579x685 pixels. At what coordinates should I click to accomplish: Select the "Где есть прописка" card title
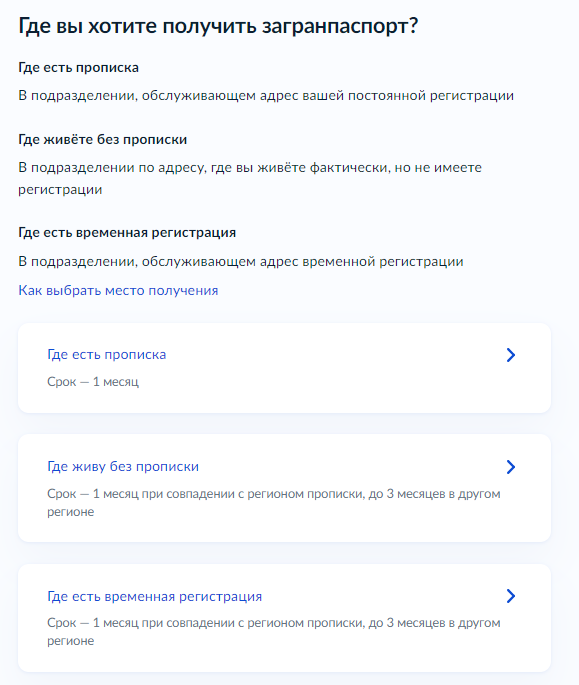tap(107, 354)
